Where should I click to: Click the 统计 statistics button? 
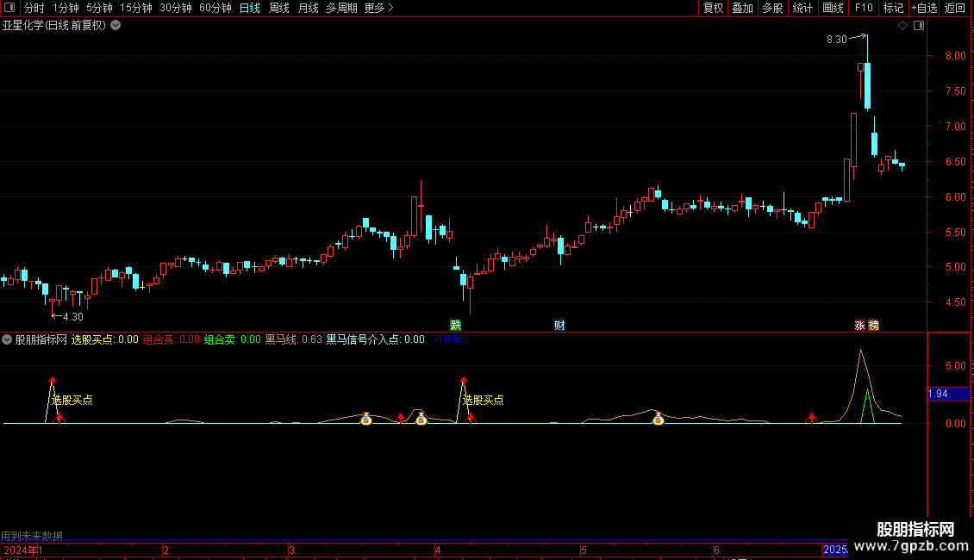point(802,8)
